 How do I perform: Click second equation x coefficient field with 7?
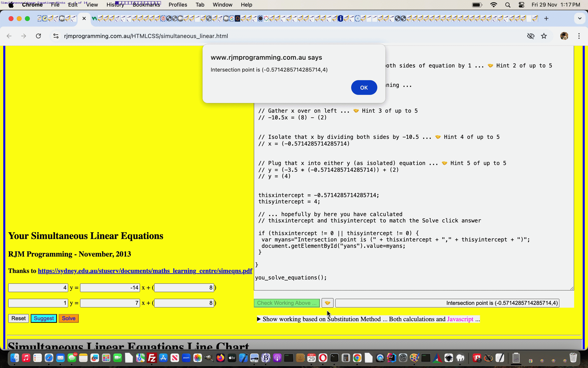110,303
